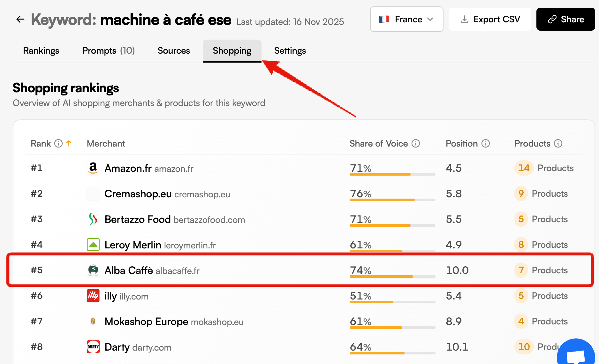
Task: Click the Alba Caffè merchant logo
Action: tap(93, 270)
